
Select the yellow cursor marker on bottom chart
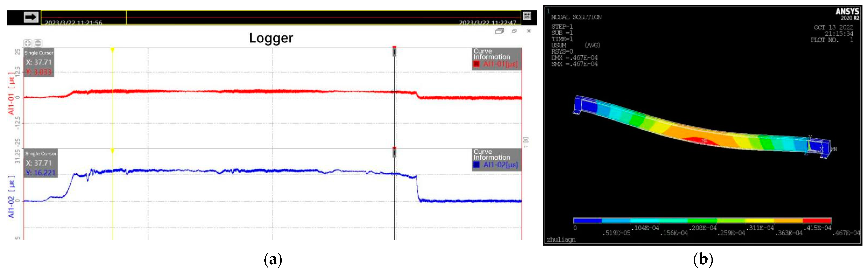pos(112,151)
